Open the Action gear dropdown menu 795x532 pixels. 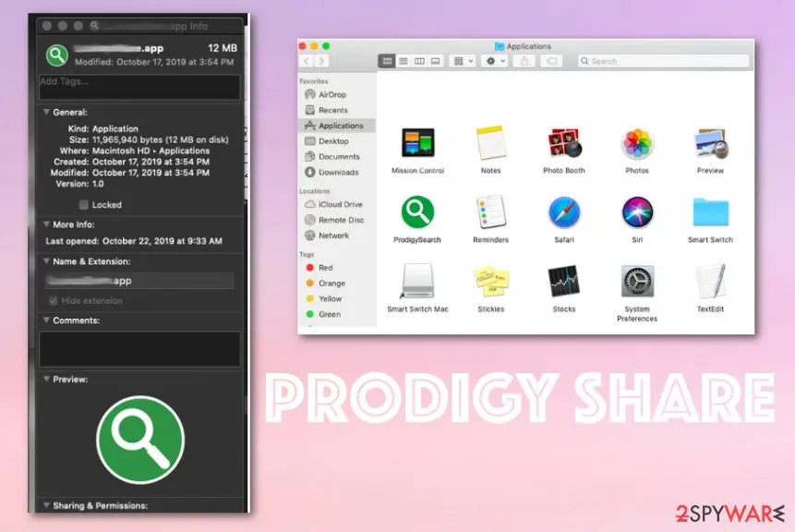(494, 61)
